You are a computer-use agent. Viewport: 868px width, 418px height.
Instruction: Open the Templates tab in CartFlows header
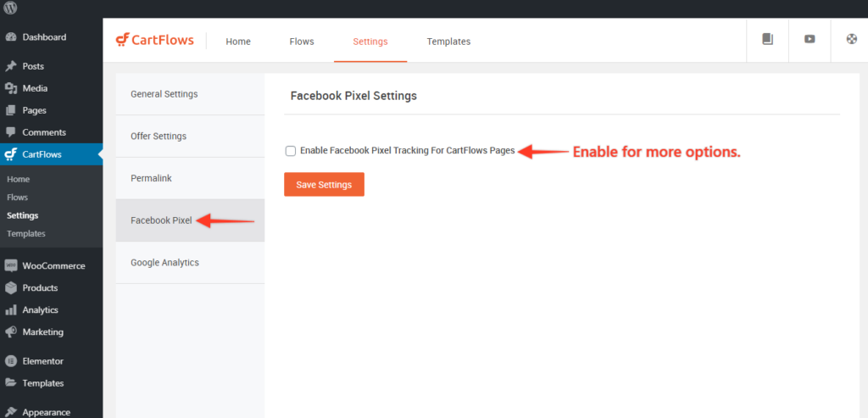pos(448,42)
